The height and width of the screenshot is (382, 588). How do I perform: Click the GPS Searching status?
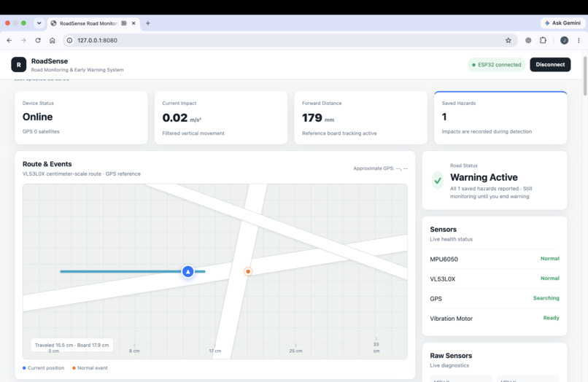click(x=546, y=298)
